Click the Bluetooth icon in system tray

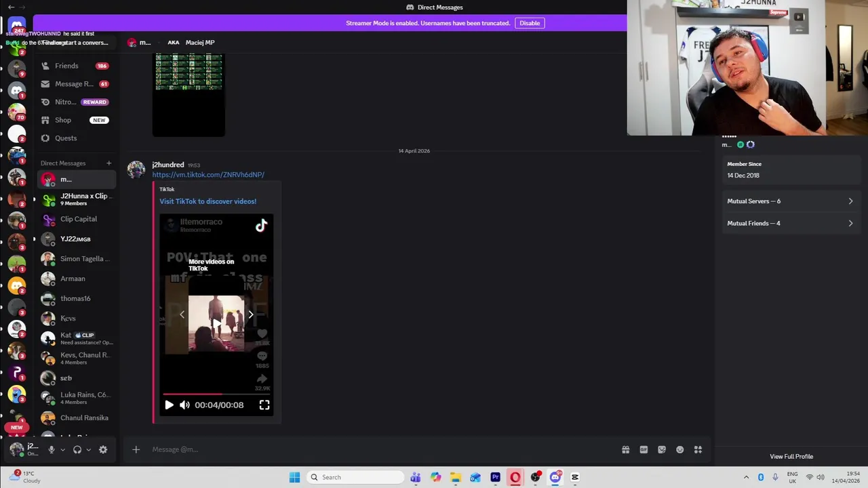(x=761, y=477)
